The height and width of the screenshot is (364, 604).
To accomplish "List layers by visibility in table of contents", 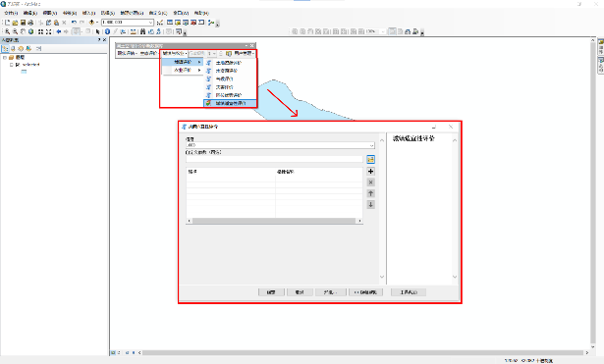I will coord(21,48).
